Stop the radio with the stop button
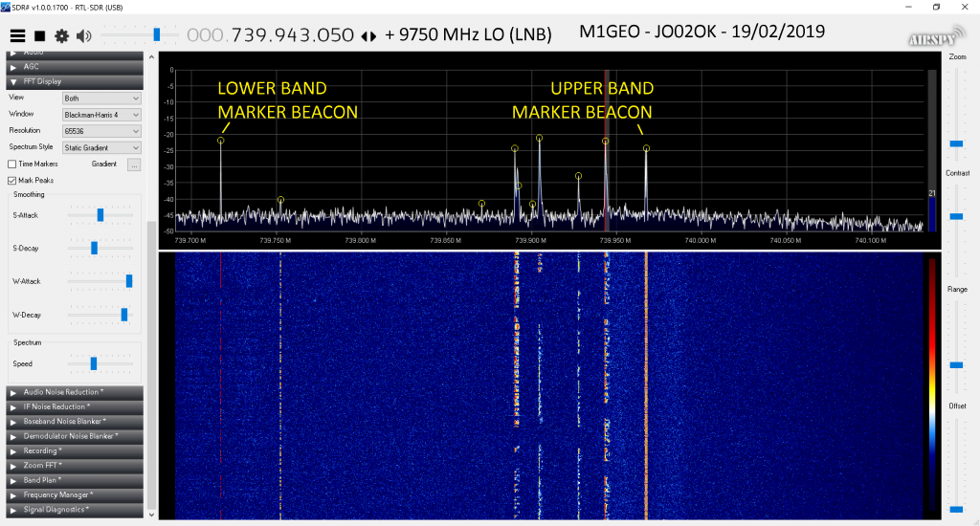Screen dimensions: 980x526 (x=39, y=35)
